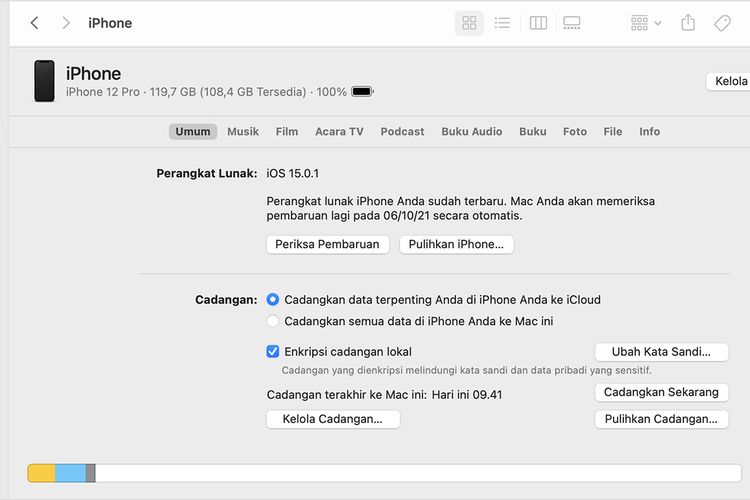The width and height of the screenshot is (750, 500).
Task: Switch to the Buku Audio tab
Action: (472, 132)
